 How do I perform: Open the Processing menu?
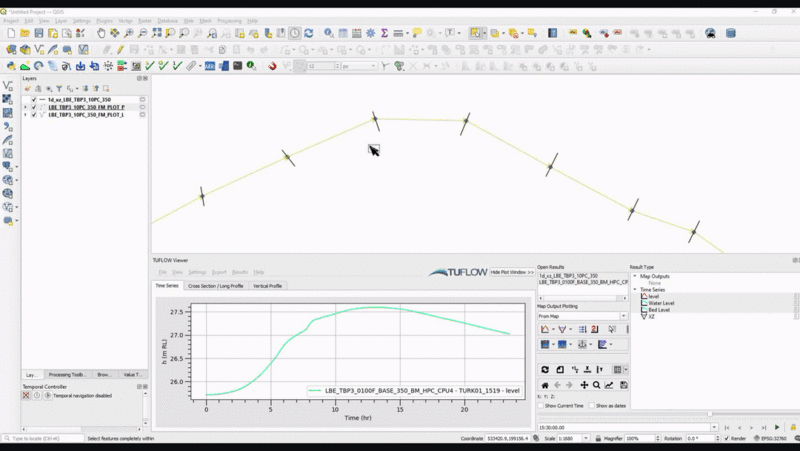tap(228, 20)
